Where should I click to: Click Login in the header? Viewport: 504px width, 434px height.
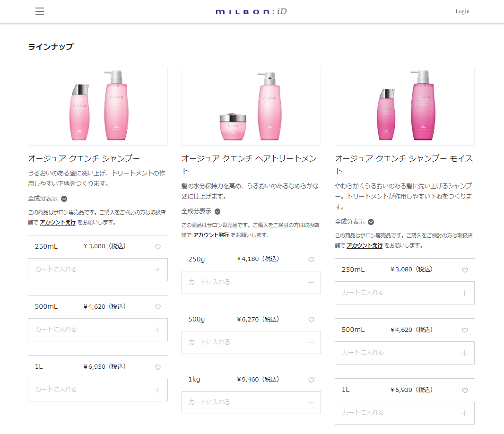(x=462, y=11)
